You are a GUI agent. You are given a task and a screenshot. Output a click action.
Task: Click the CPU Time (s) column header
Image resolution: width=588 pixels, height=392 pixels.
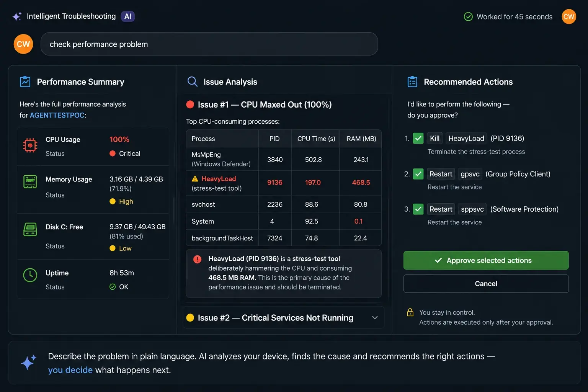click(x=316, y=139)
